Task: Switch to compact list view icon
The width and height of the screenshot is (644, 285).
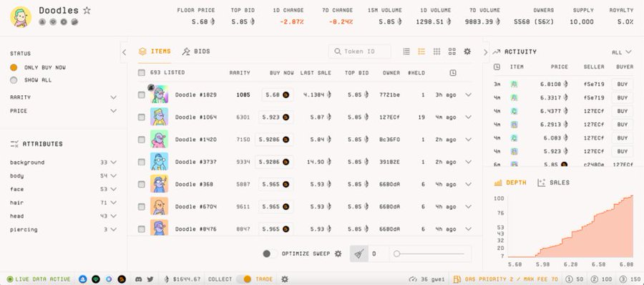Action: point(406,52)
